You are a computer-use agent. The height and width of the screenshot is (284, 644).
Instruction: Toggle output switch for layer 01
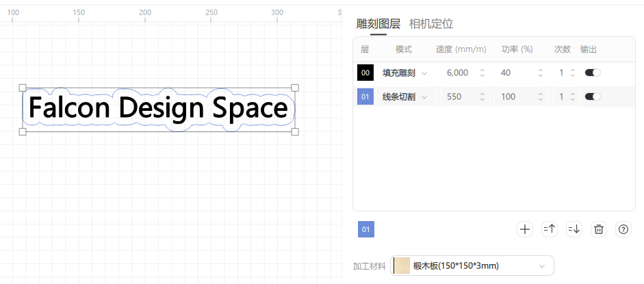pyautogui.click(x=592, y=96)
